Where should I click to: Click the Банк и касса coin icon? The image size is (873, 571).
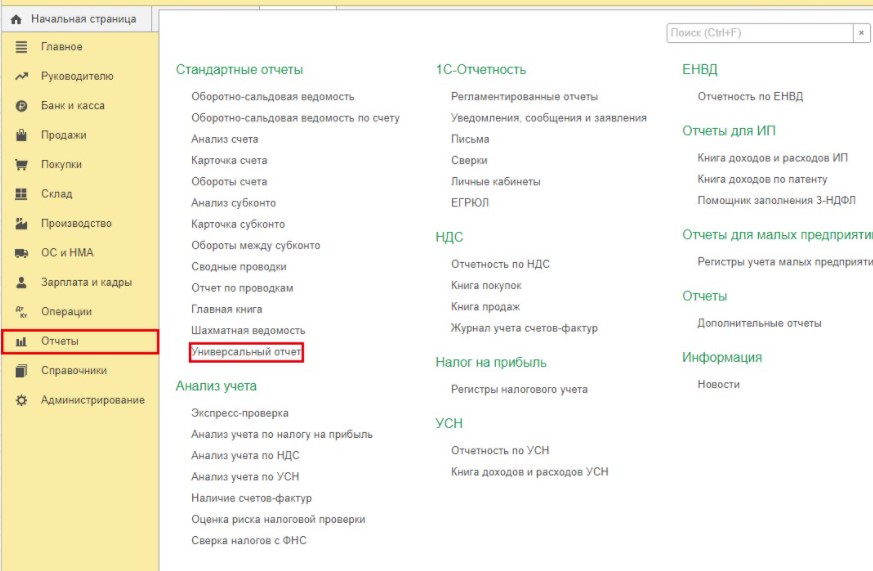(x=20, y=106)
